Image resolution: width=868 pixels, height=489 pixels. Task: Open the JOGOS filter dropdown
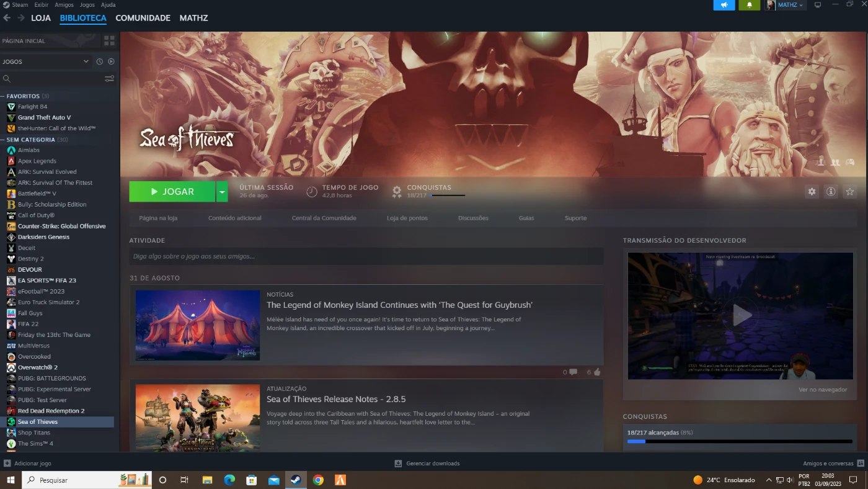pos(46,61)
